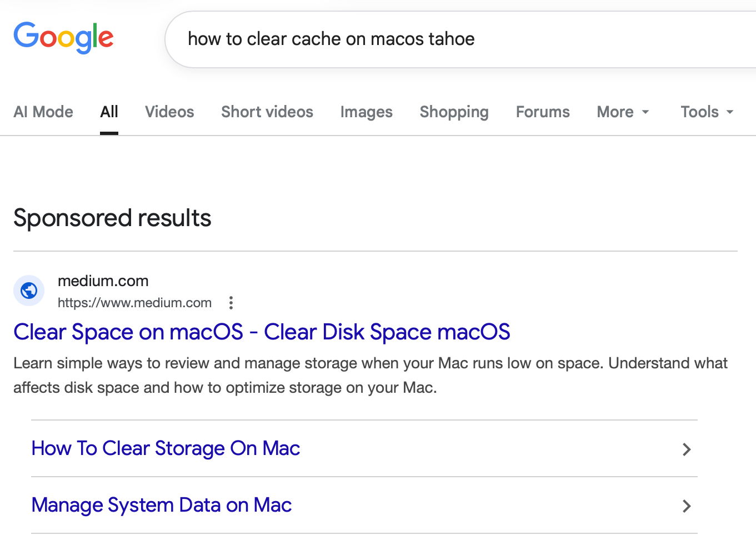Click the medium.com site name
The width and height of the screenshot is (756, 535).
103,281
